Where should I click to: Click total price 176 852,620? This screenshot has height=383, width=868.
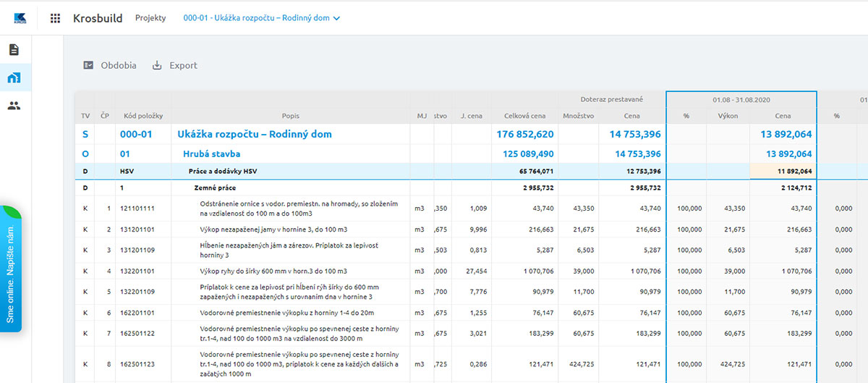[x=525, y=134]
